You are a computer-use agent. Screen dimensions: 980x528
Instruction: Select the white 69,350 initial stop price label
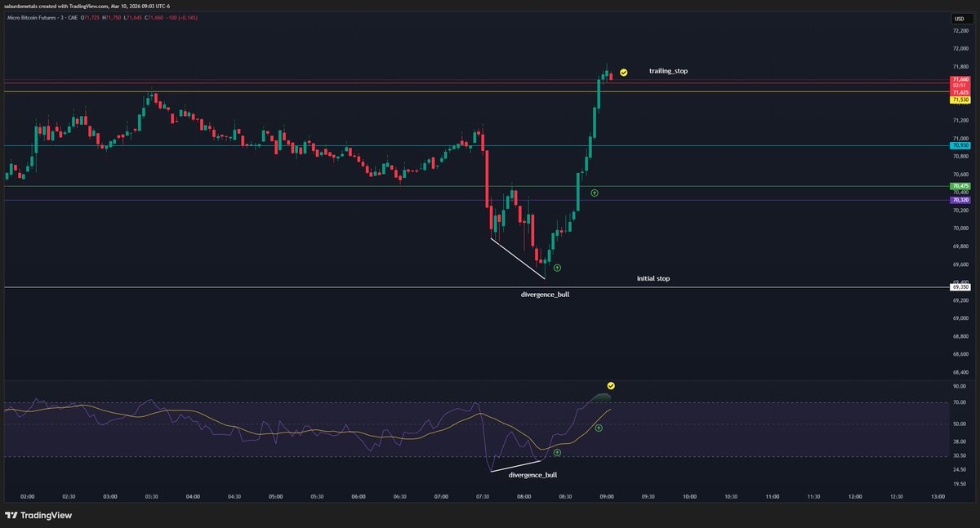point(960,287)
